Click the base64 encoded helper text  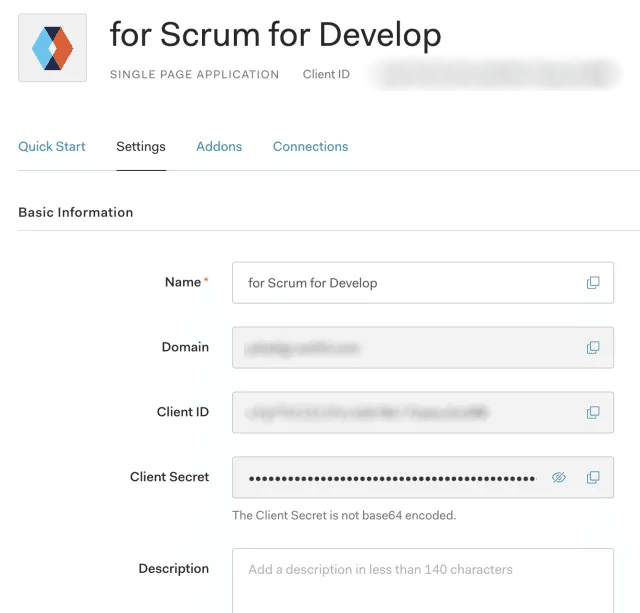[x=343, y=515]
